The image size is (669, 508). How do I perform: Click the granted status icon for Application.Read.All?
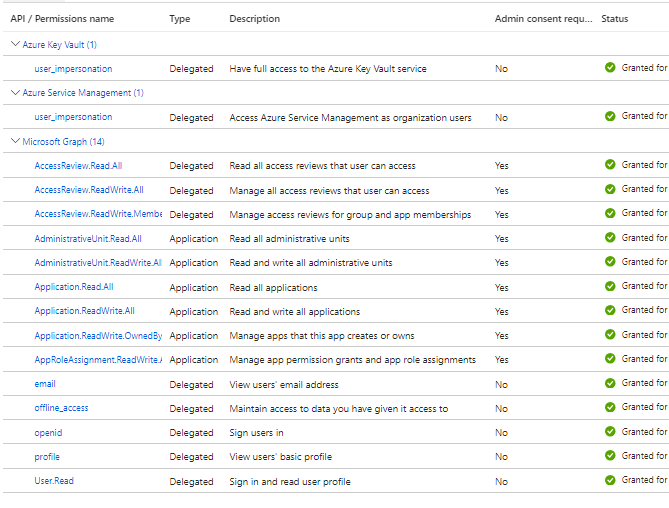tap(610, 286)
